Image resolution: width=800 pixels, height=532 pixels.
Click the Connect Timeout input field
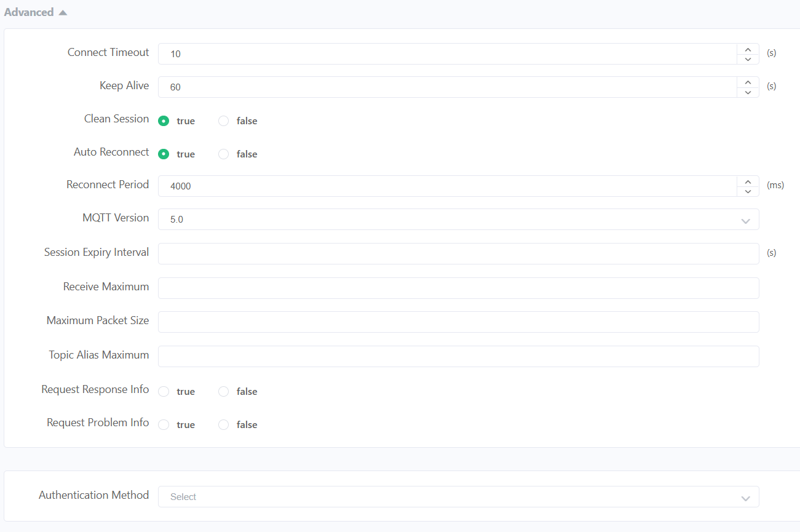point(447,54)
